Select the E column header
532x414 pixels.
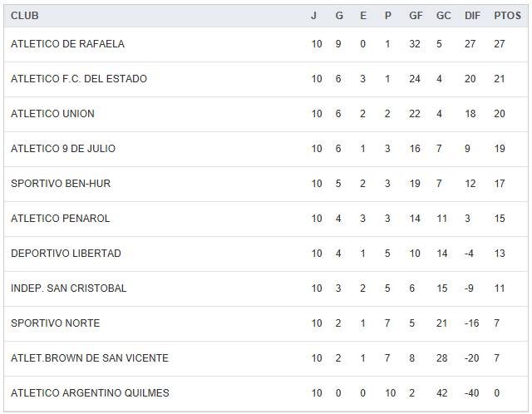[x=363, y=16]
